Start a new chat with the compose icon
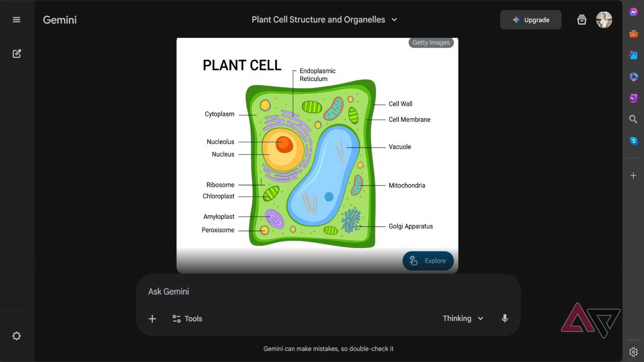The image size is (644, 362). (x=16, y=53)
